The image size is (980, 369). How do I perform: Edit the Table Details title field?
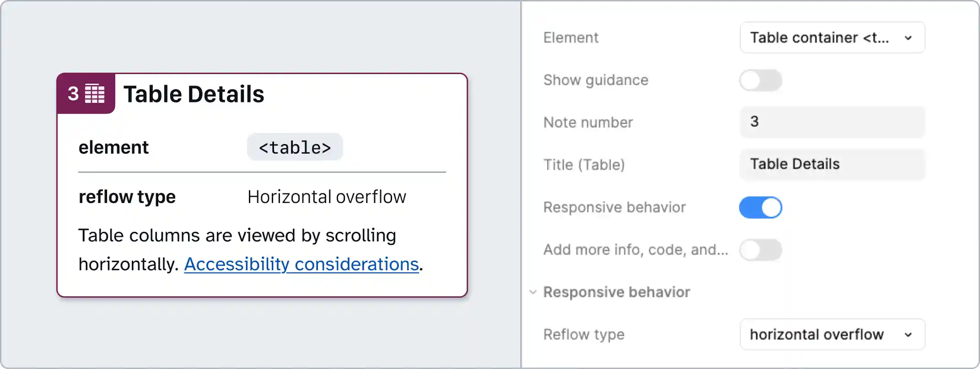click(832, 164)
